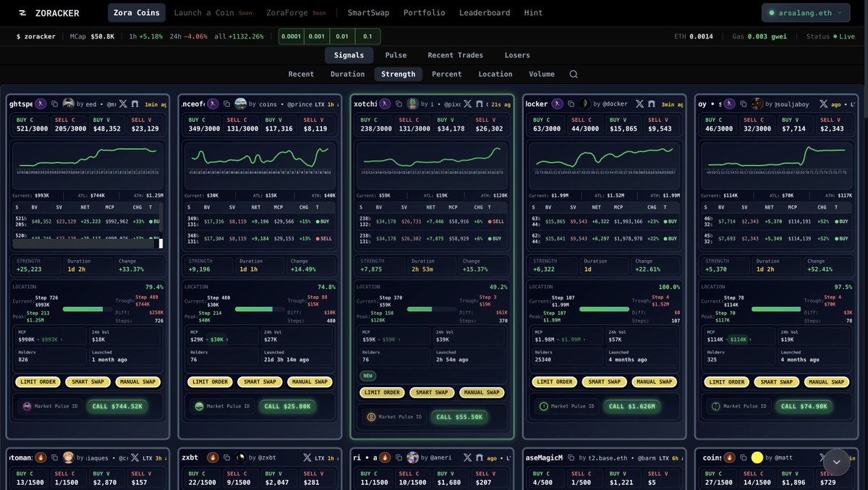The height and width of the screenshot is (490, 868).
Task: Go to the Portfolio page
Action: tap(425, 12)
